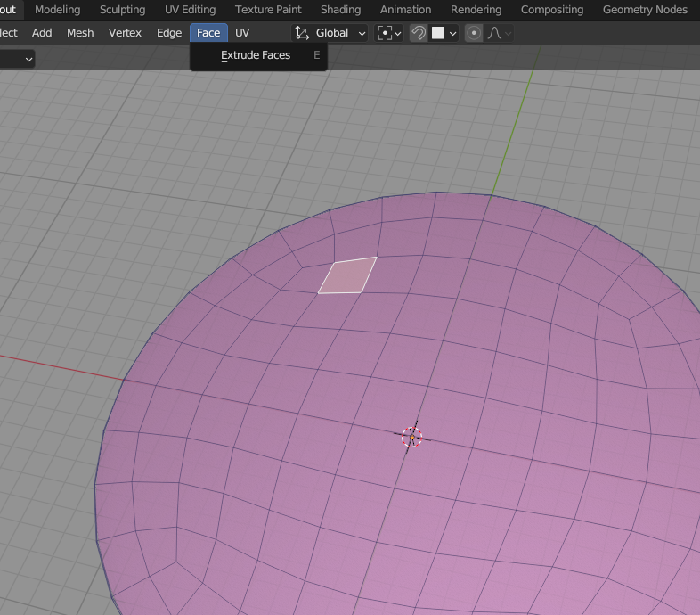Toggle the proportional editing icon
The height and width of the screenshot is (615, 700).
coord(474,33)
